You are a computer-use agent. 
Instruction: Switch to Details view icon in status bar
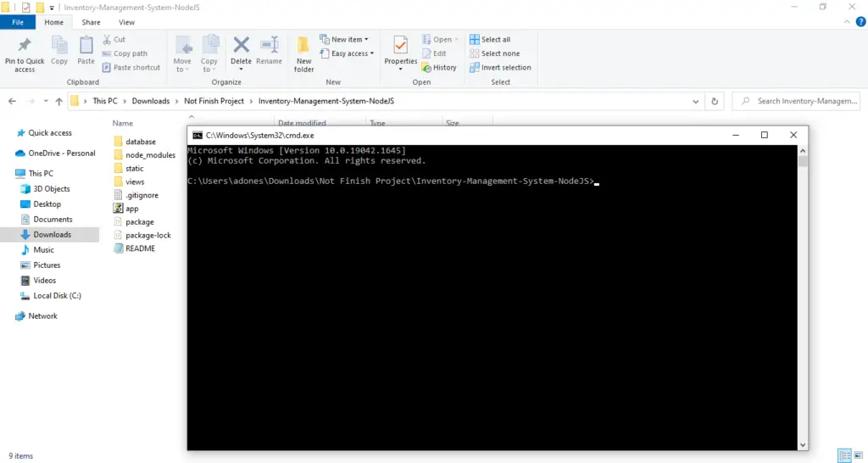845,455
